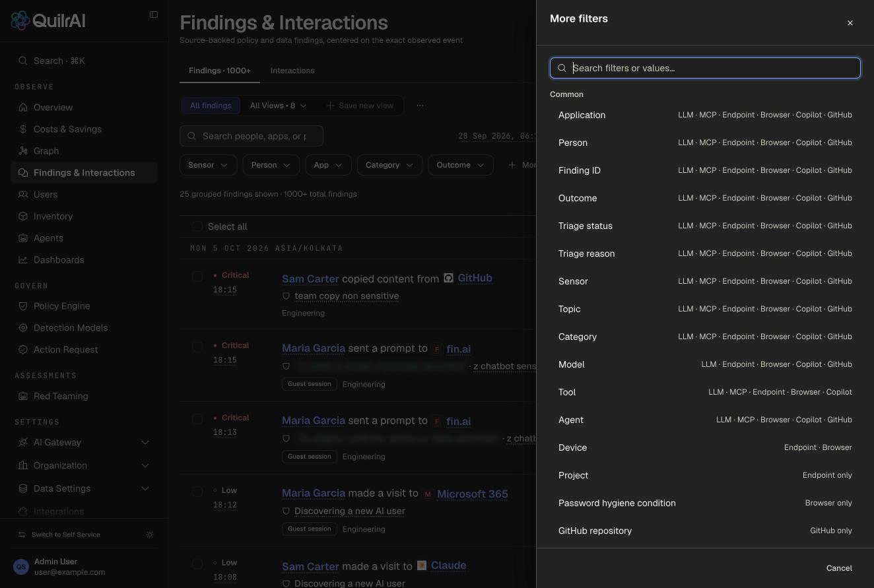Screen dimensions: 874x588
Task: Click the Costs & Savings dollar icon
Action: [23, 129]
